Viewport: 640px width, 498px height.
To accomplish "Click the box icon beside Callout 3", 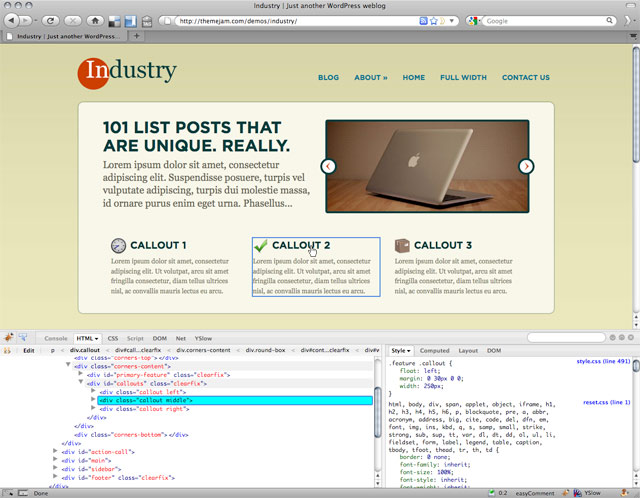I will click(402, 245).
